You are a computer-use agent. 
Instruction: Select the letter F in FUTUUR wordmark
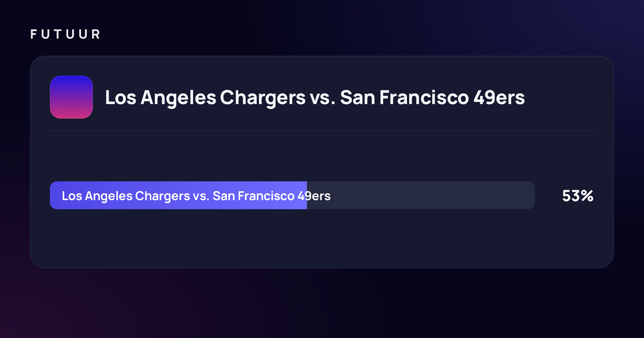[x=34, y=34]
